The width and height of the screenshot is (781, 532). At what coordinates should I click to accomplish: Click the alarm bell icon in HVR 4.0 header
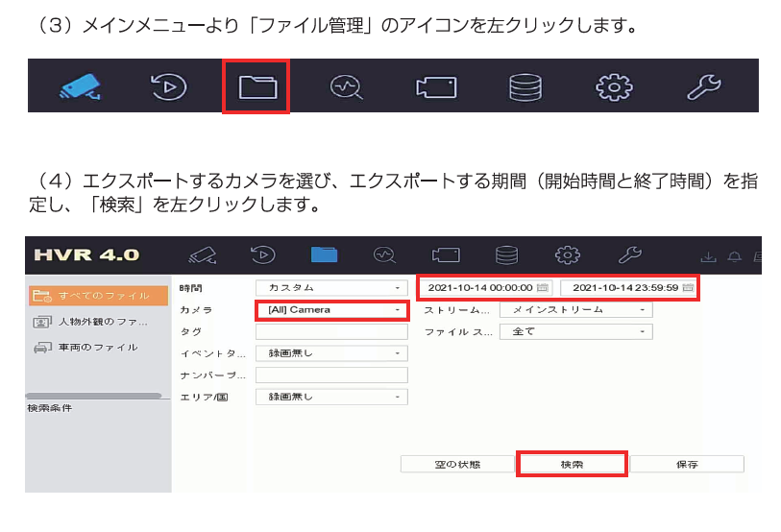point(732,256)
